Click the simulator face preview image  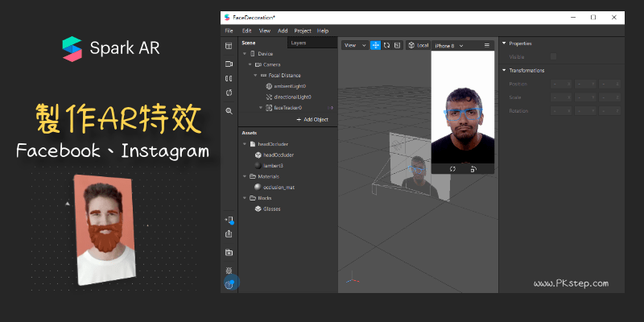tap(463, 107)
